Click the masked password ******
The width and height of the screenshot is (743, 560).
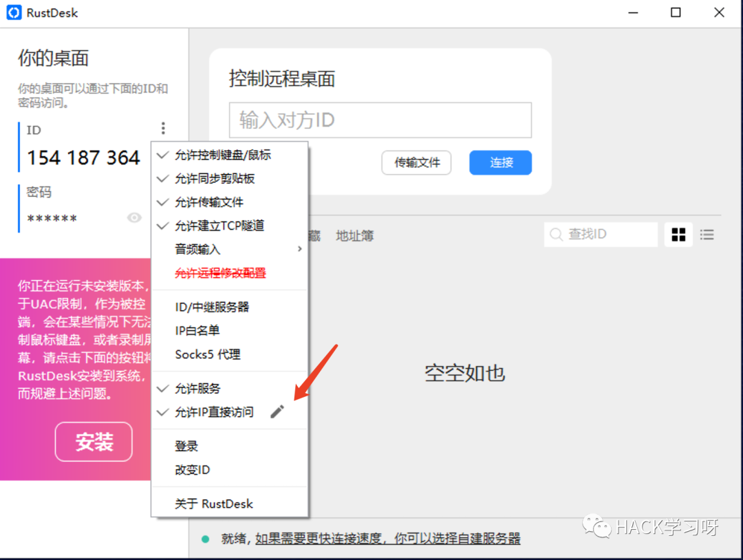[52, 219]
